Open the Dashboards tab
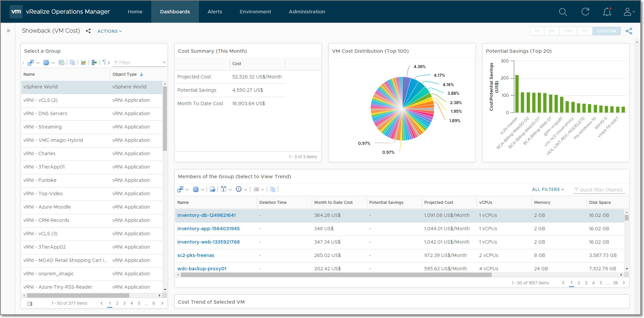 (175, 12)
